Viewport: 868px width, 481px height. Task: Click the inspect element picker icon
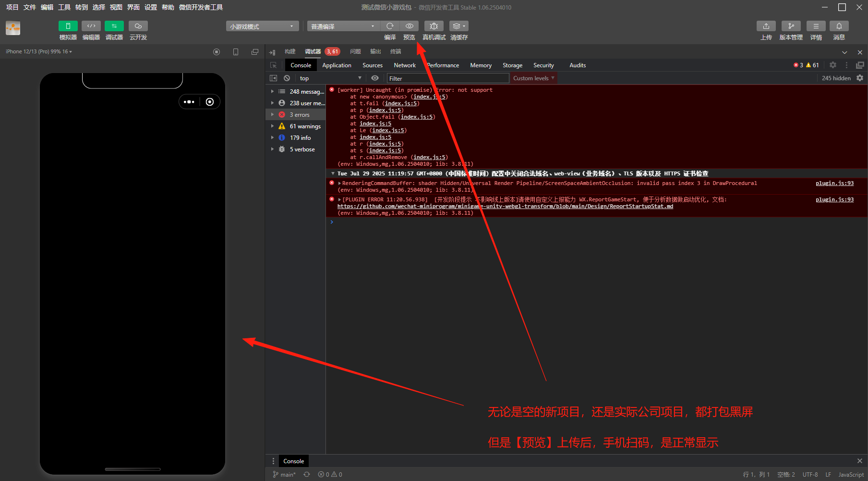(273, 65)
